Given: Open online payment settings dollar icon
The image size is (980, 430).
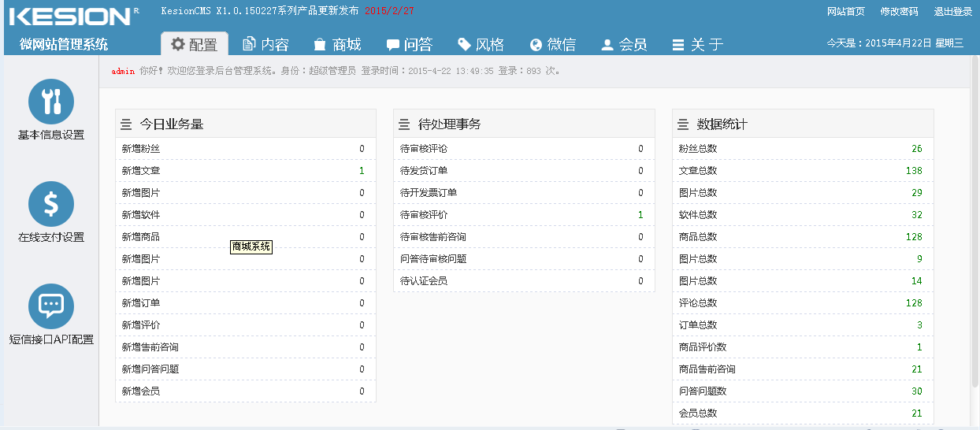Looking at the screenshot, I should 51,204.
